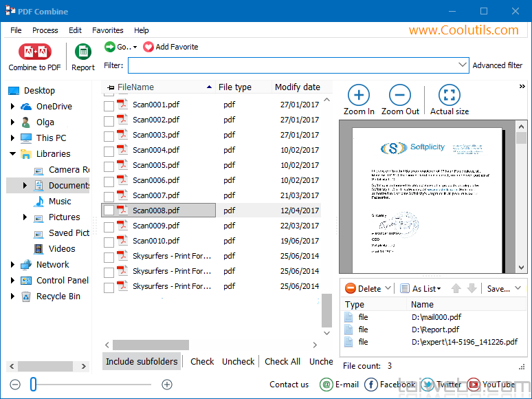Screen dimensions: 532x399
Task: Check the box next to Scan0005.pdf
Action: pos(109,166)
